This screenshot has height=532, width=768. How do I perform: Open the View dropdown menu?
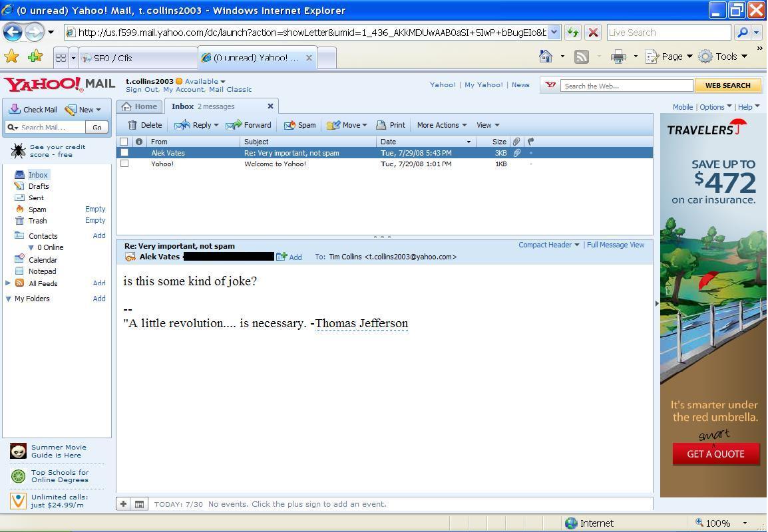click(x=488, y=125)
